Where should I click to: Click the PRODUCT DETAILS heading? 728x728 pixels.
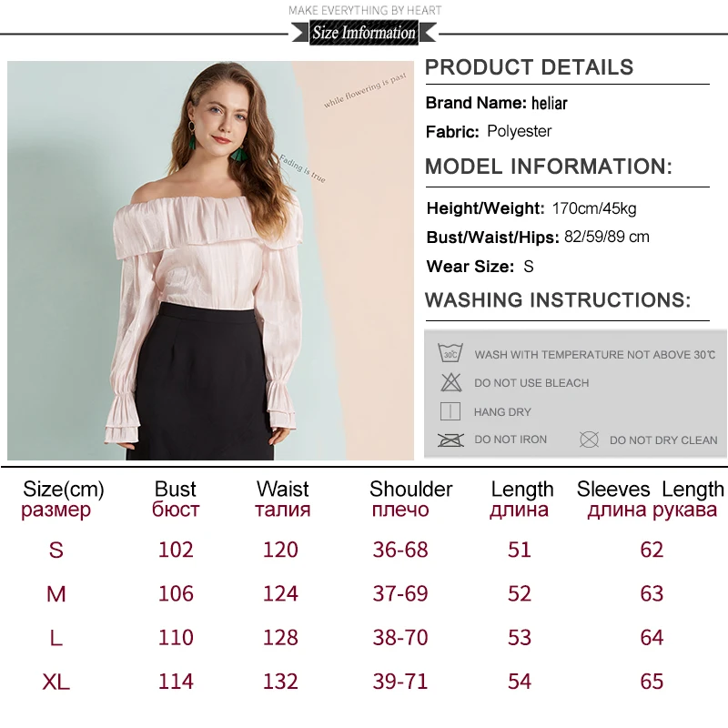tap(530, 67)
